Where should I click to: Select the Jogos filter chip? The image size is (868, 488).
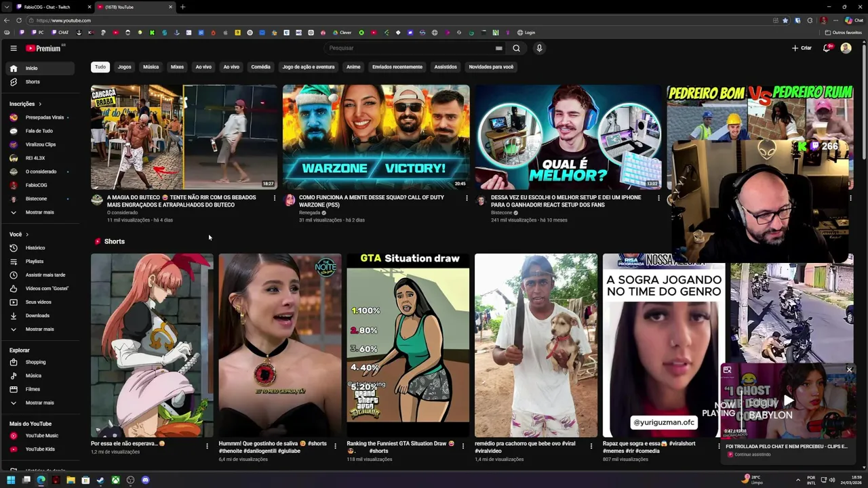click(x=124, y=67)
